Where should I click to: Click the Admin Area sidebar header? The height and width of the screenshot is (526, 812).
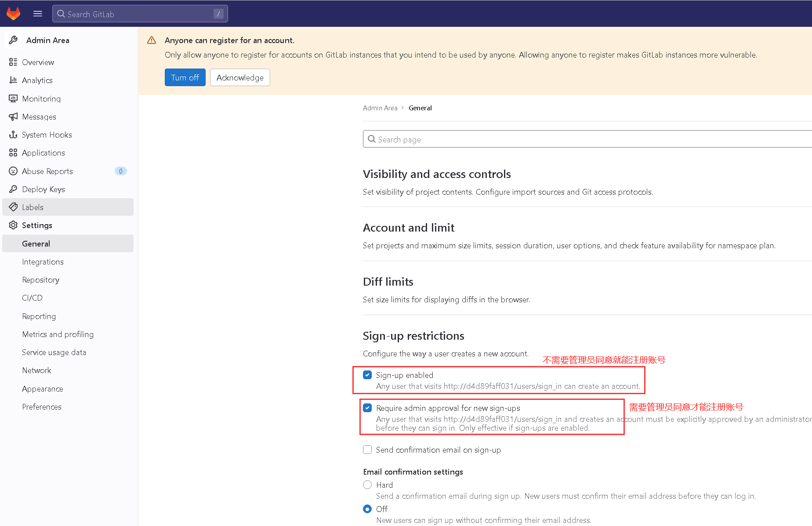click(68, 40)
